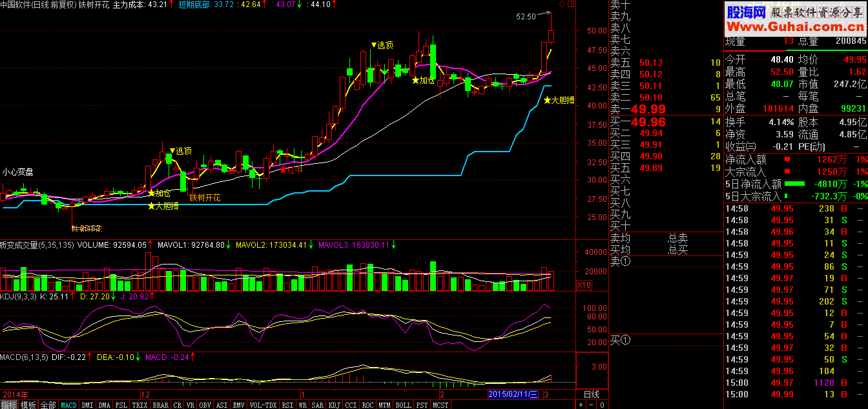Select the BOLL indicator tab
Image resolution: width=868 pixels, height=409 pixels.
(404, 404)
